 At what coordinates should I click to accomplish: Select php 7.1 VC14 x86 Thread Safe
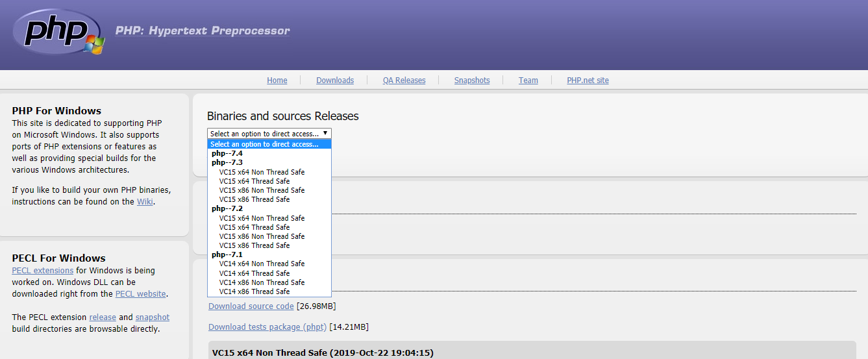(x=269, y=291)
